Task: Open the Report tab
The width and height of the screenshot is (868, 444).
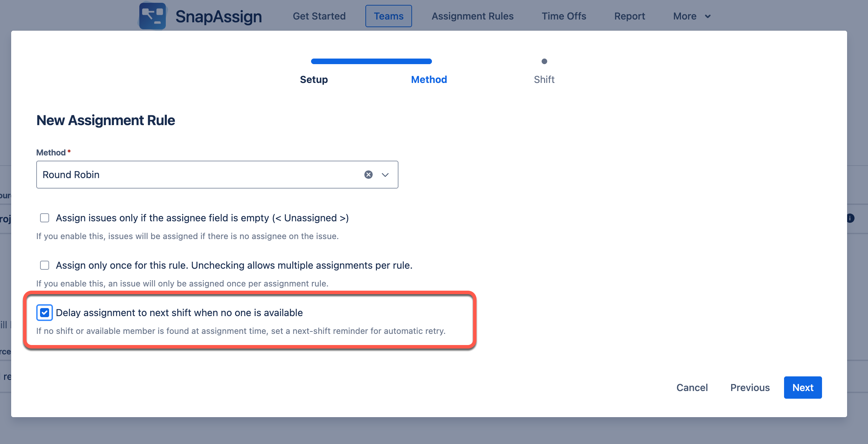Action: (x=629, y=16)
